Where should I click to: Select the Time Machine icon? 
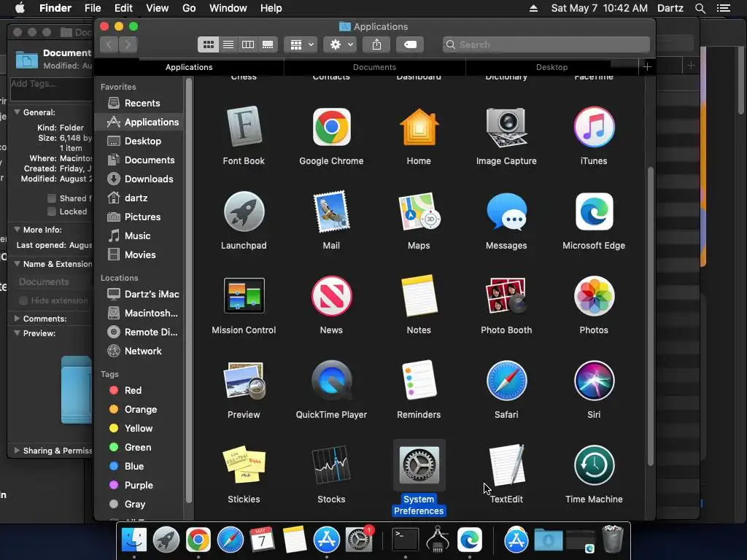point(594,465)
